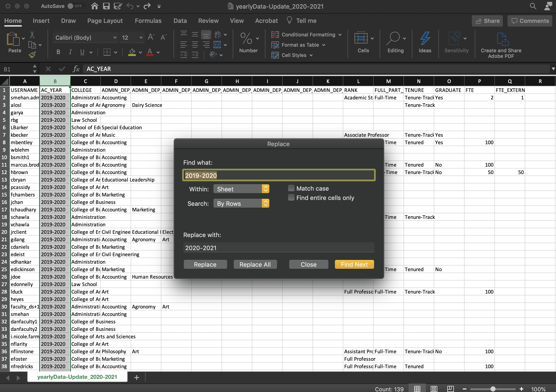Screen dimensions: 556x392
Task: Toggle Bold formatting
Action: [x=58, y=52]
